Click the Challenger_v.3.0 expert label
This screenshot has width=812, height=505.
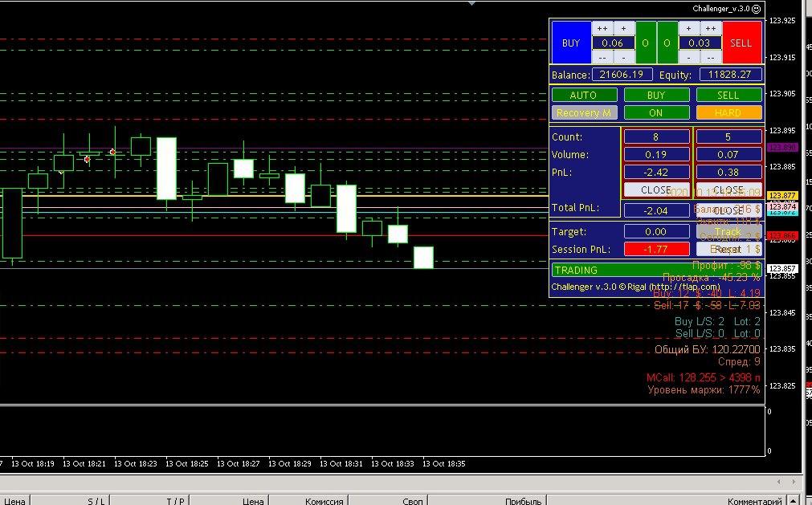721,9
